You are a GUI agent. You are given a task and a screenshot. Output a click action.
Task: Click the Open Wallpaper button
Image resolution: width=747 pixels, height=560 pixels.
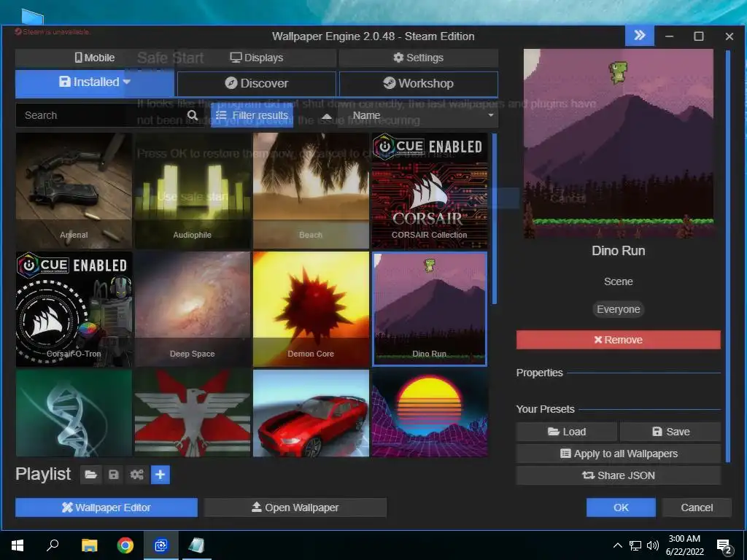295,507
